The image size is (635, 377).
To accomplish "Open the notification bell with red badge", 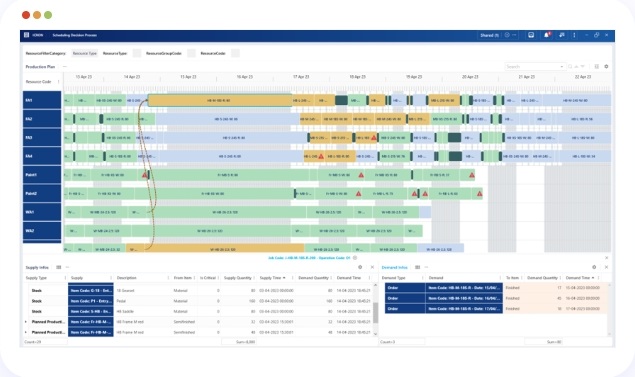I will coord(546,35).
